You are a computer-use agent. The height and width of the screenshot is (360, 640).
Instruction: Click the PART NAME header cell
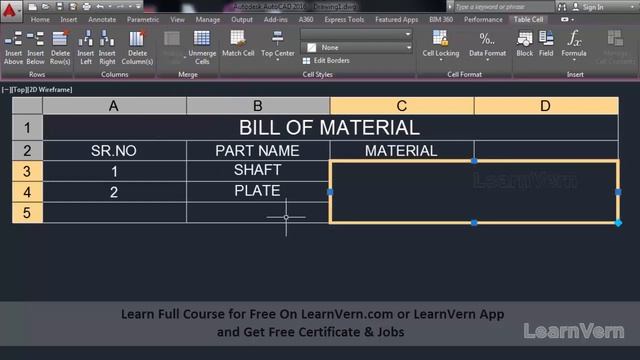tap(258, 151)
